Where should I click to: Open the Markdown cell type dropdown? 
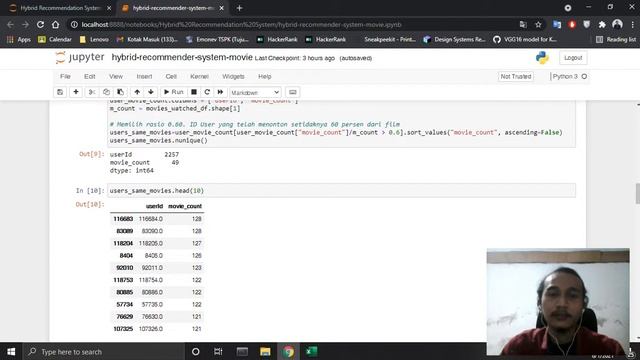point(255,93)
